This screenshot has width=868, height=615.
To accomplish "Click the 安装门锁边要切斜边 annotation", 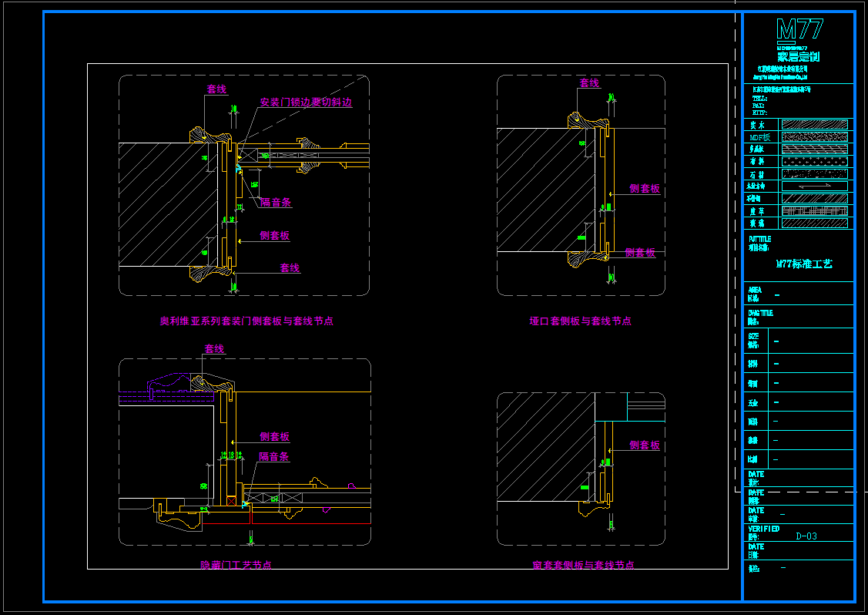I will point(306,102).
